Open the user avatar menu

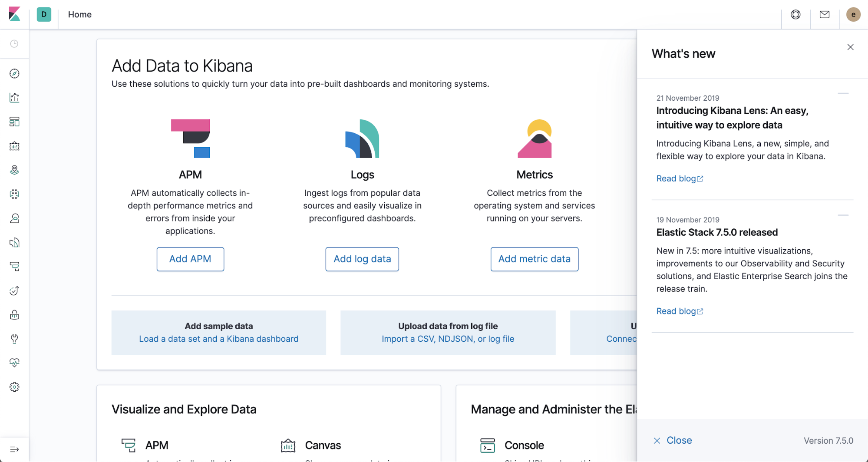(x=853, y=15)
